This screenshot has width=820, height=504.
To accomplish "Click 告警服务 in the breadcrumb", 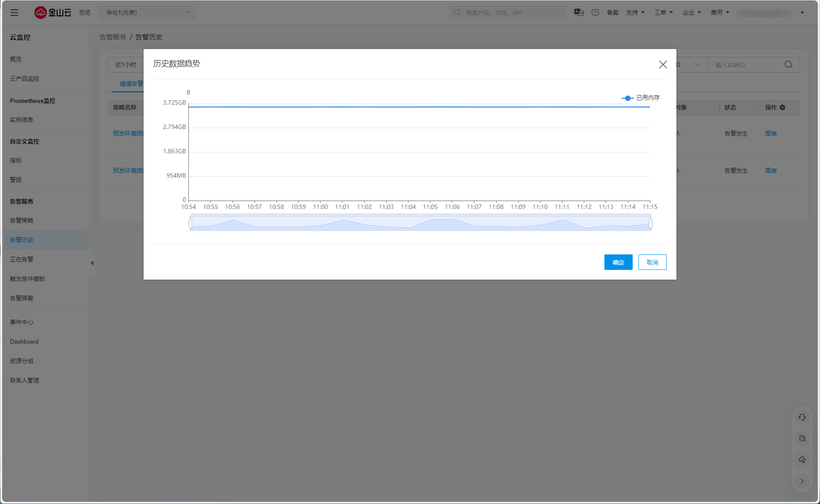I will tap(113, 37).
